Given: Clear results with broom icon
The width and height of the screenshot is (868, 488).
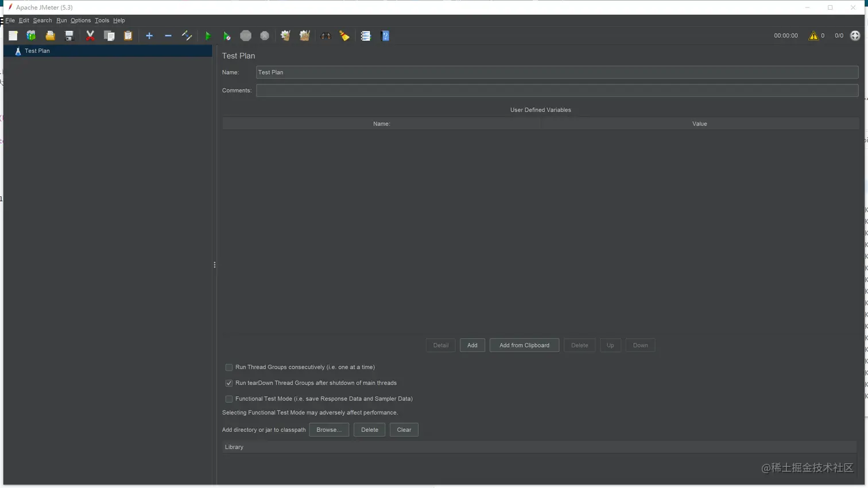Looking at the screenshot, I should [285, 36].
